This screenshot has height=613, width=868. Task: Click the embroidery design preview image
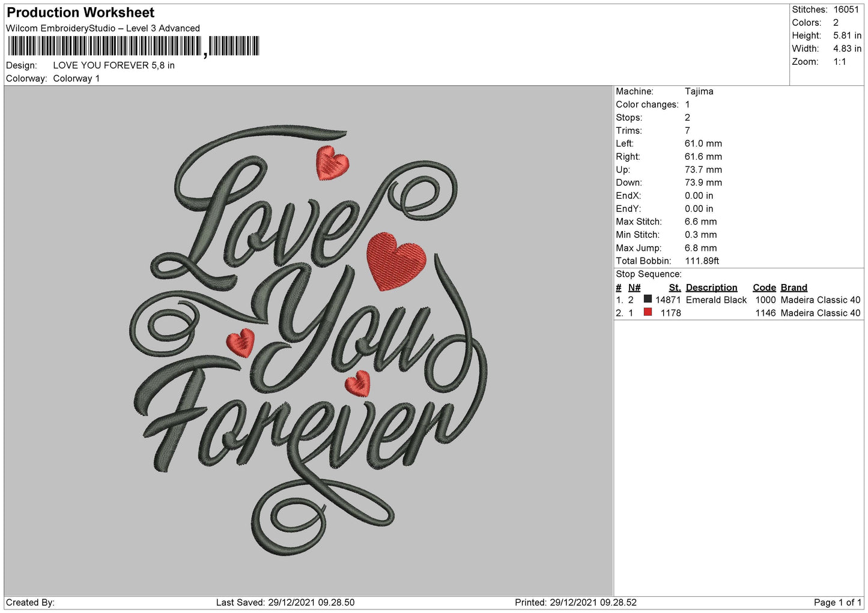pos(309,340)
